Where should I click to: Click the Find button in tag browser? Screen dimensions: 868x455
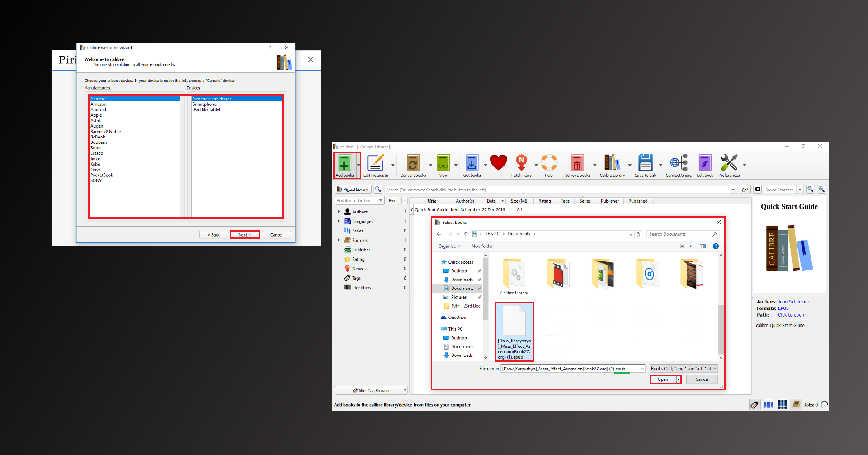[x=392, y=200]
